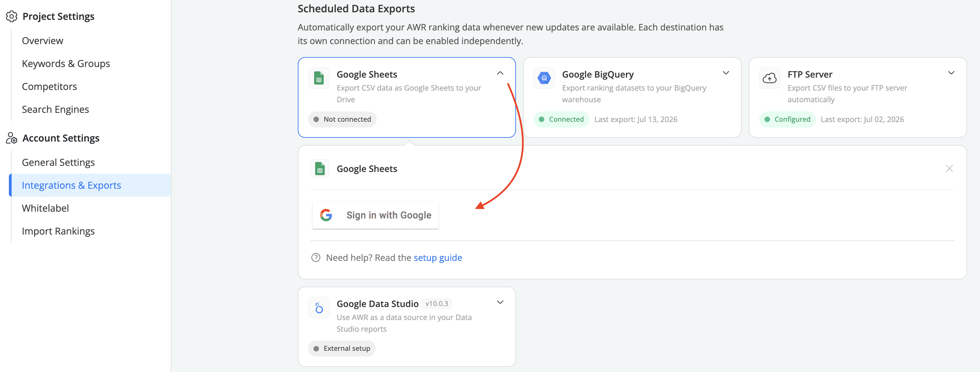Click the Google Data Studio card title
The image size is (980, 372).
point(377,304)
